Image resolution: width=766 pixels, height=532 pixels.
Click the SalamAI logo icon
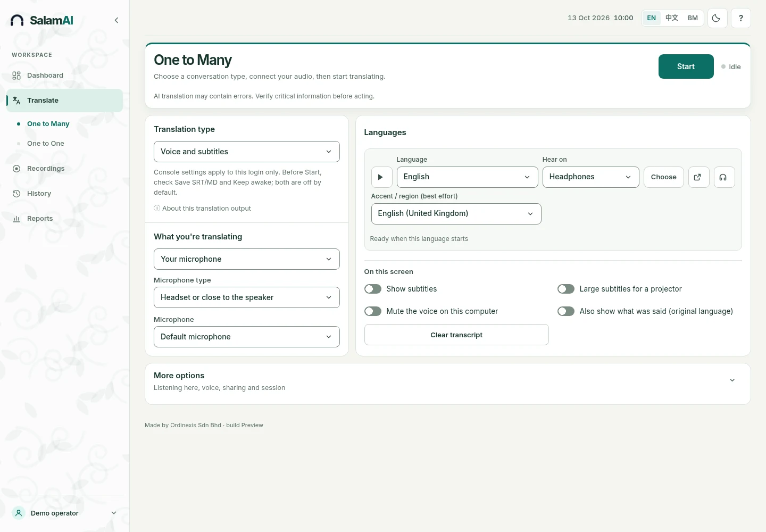[x=17, y=20]
